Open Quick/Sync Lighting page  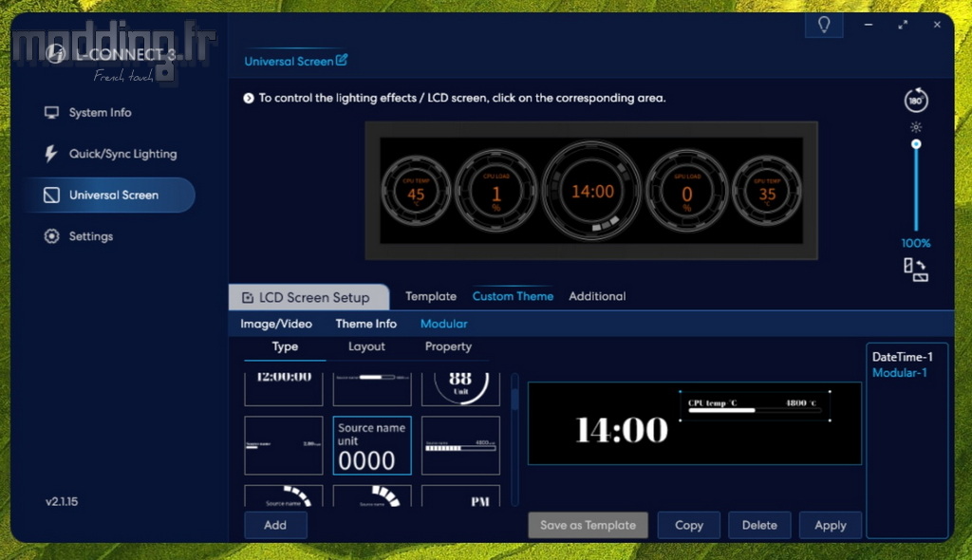point(121,154)
